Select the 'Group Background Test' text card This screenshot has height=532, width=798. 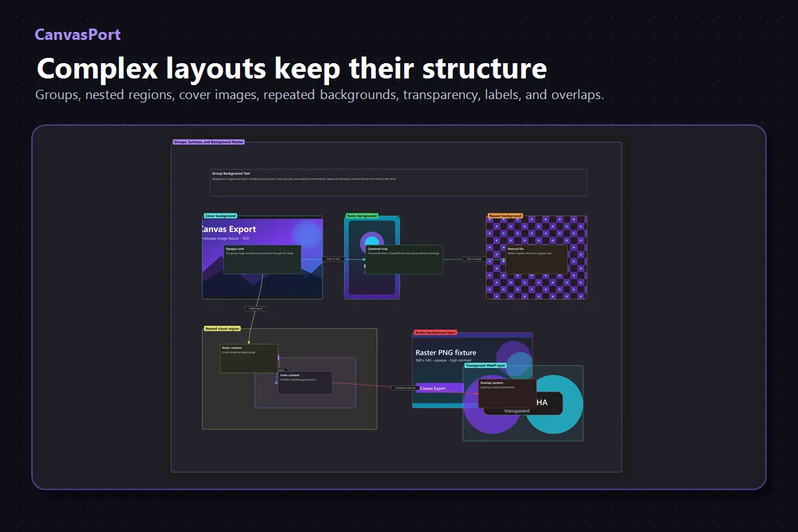[398, 182]
